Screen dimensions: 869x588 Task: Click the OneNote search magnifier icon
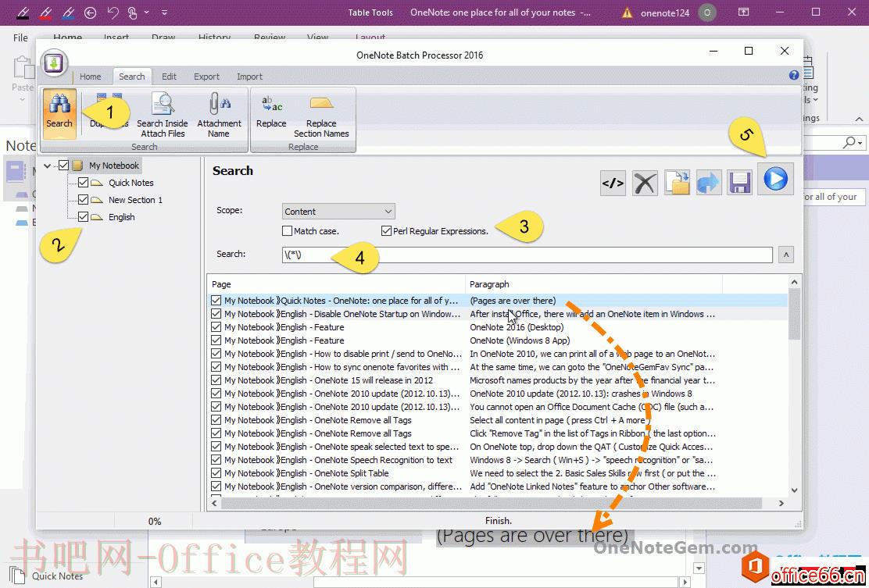tap(849, 142)
